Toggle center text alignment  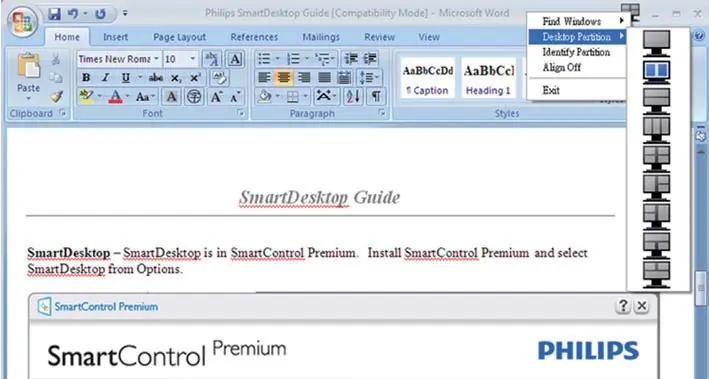(x=283, y=78)
